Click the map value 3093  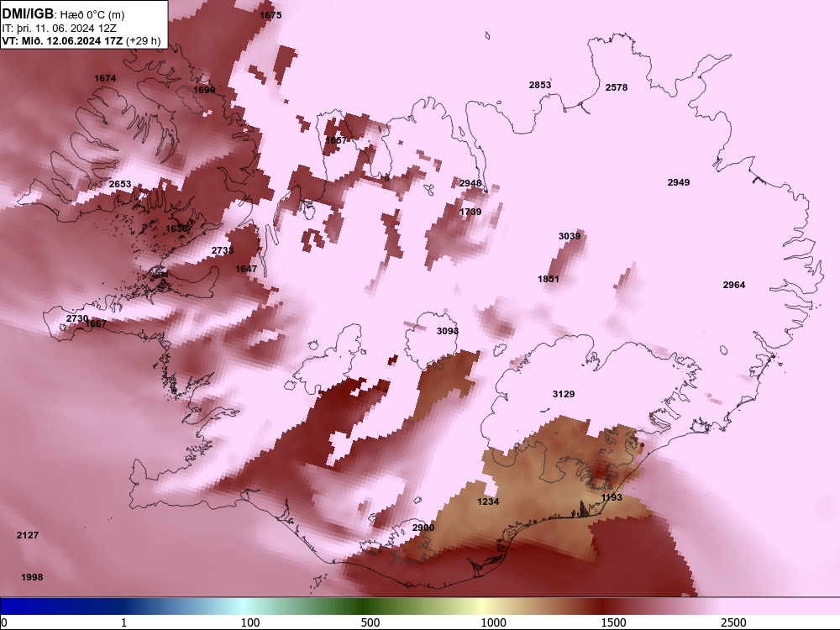(448, 331)
